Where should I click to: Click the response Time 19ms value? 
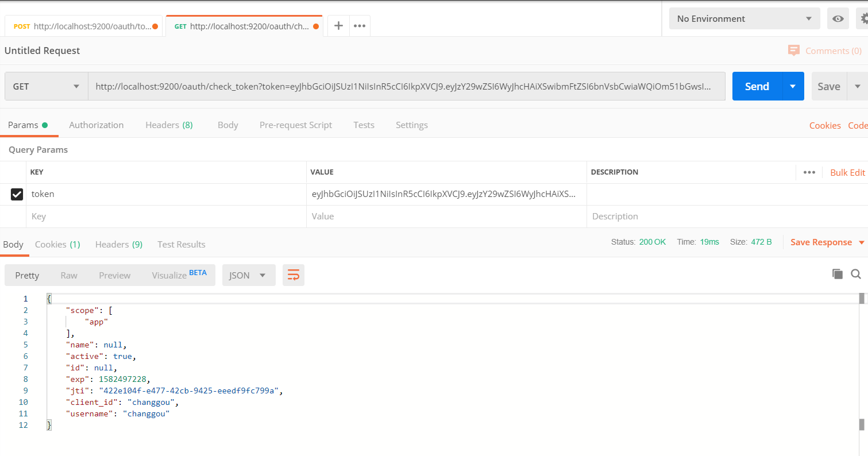click(x=709, y=242)
